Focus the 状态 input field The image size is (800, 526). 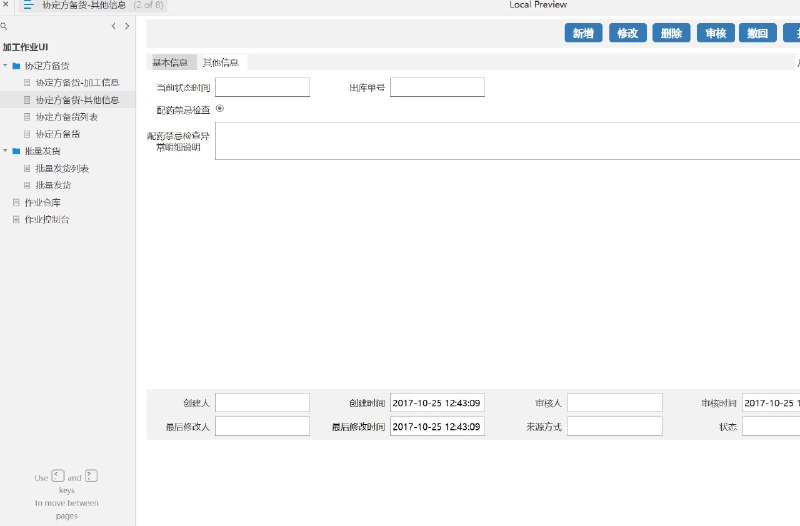point(771,426)
